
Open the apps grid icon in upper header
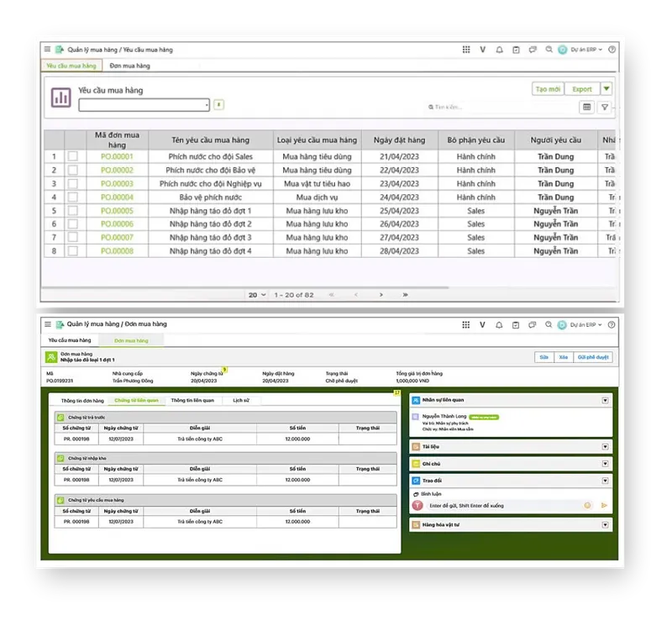466,50
